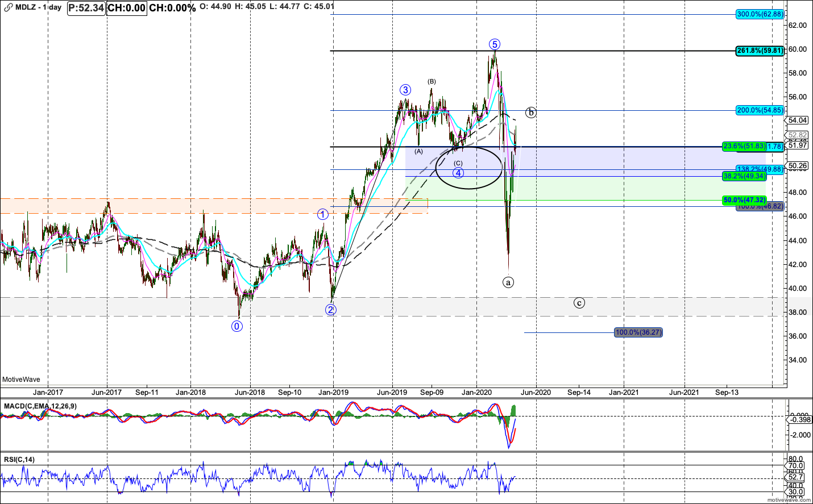Click the circled wave 5 label at the peak
Image resolution: width=813 pixels, height=504 pixels.
495,44
